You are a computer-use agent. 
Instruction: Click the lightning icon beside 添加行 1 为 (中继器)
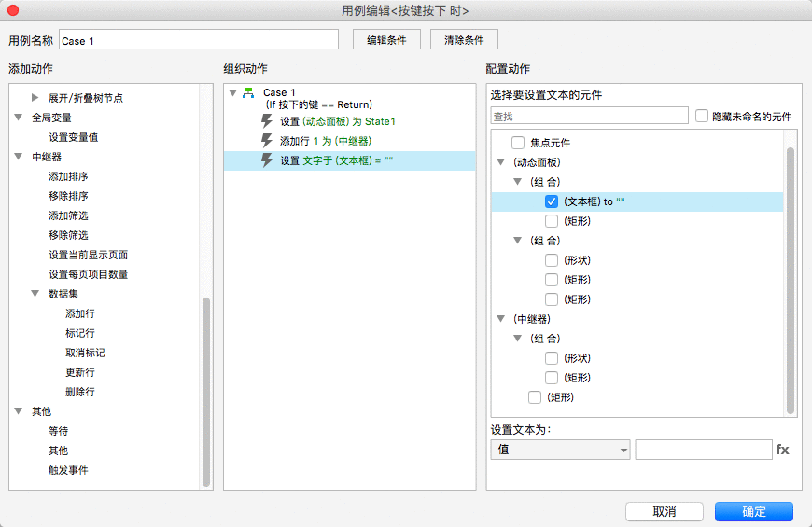pyautogui.click(x=267, y=141)
